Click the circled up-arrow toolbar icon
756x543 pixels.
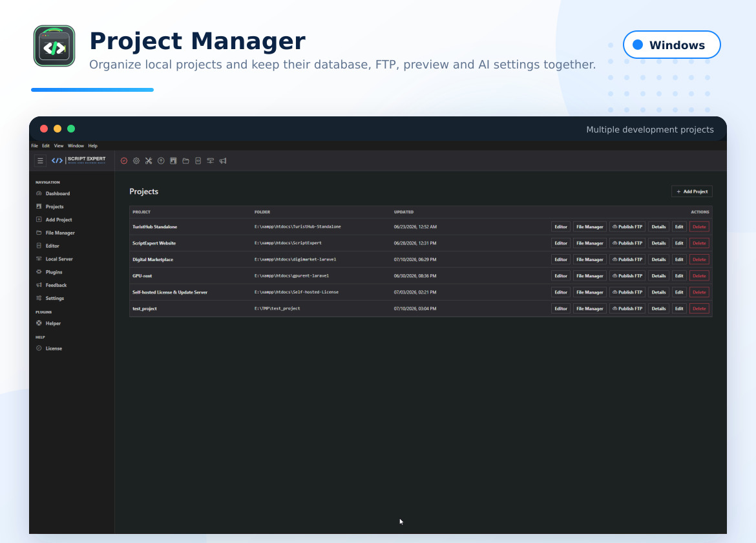coord(161,161)
